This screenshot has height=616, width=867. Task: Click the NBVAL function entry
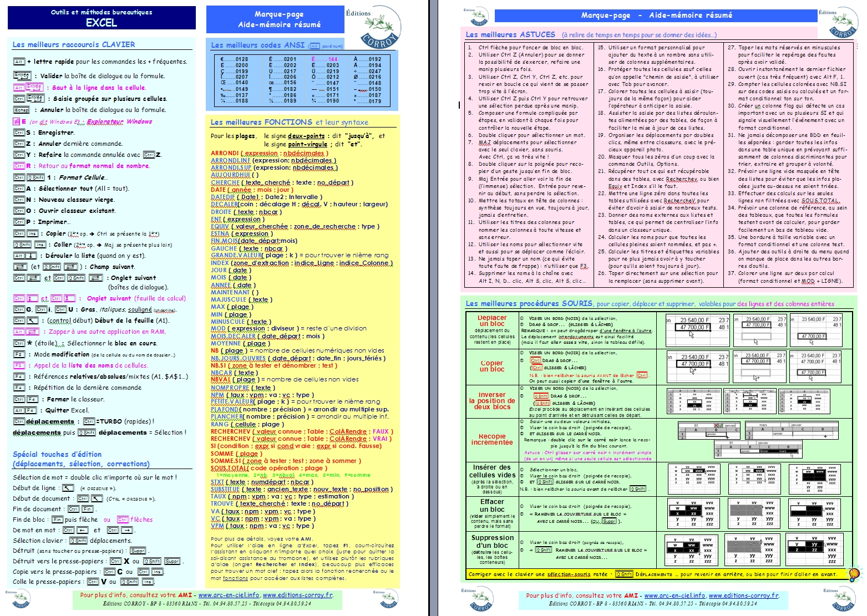click(x=285, y=379)
